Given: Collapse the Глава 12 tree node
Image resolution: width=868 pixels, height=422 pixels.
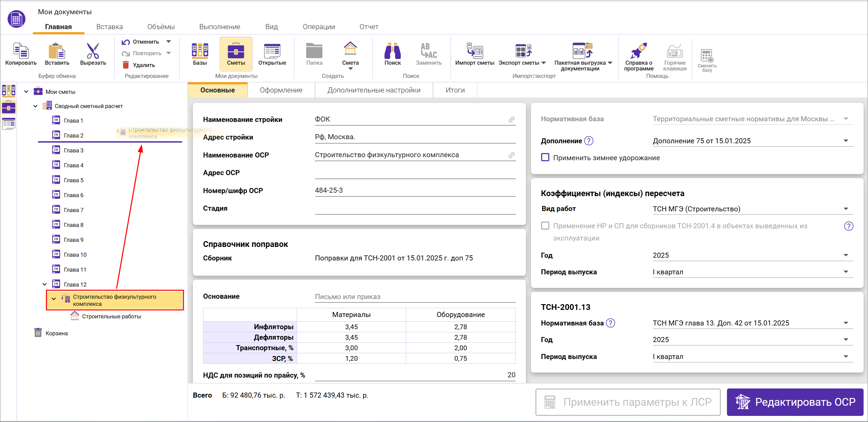Looking at the screenshot, I should (45, 284).
